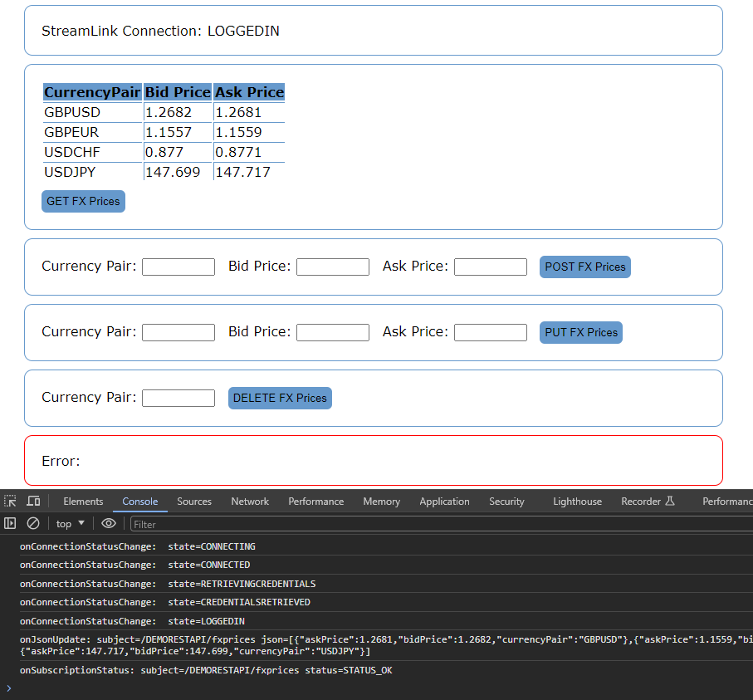The height and width of the screenshot is (700, 753).
Task: Focus the PUT row Bid Price field
Action: 333,332
